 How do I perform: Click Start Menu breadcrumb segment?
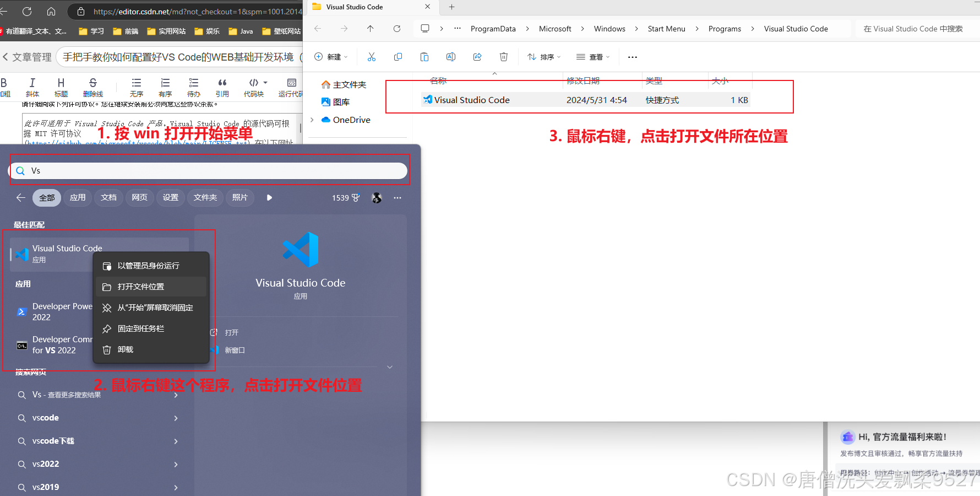[x=666, y=29]
